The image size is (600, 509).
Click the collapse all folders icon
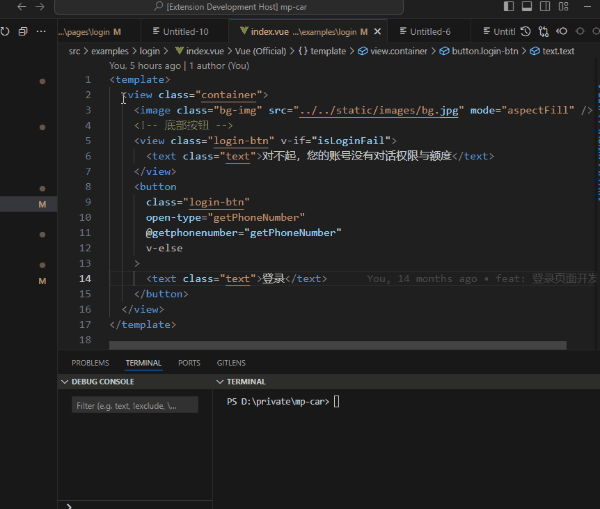pyautogui.click(x=23, y=32)
